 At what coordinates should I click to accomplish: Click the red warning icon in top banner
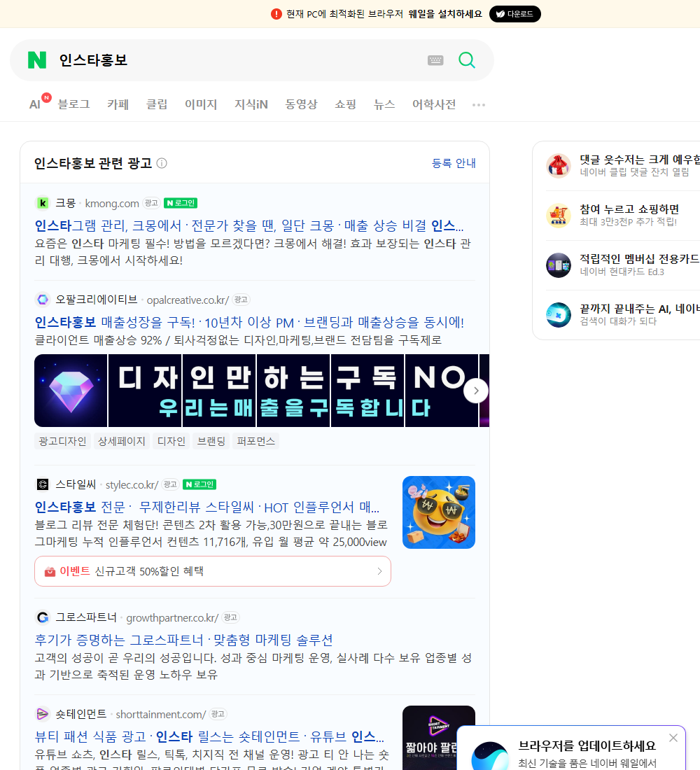click(x=276, y=14)
